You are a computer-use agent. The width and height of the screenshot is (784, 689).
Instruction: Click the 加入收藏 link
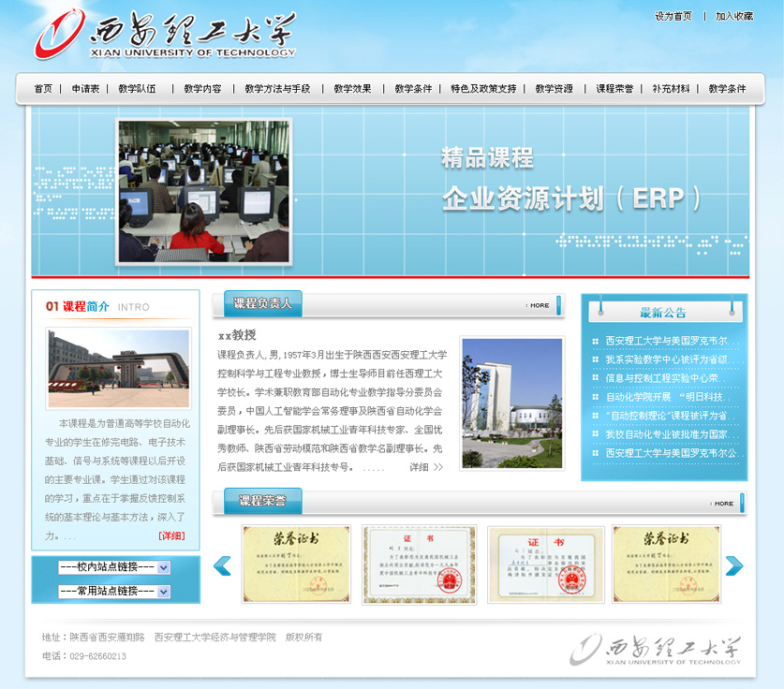pos(734,17)
